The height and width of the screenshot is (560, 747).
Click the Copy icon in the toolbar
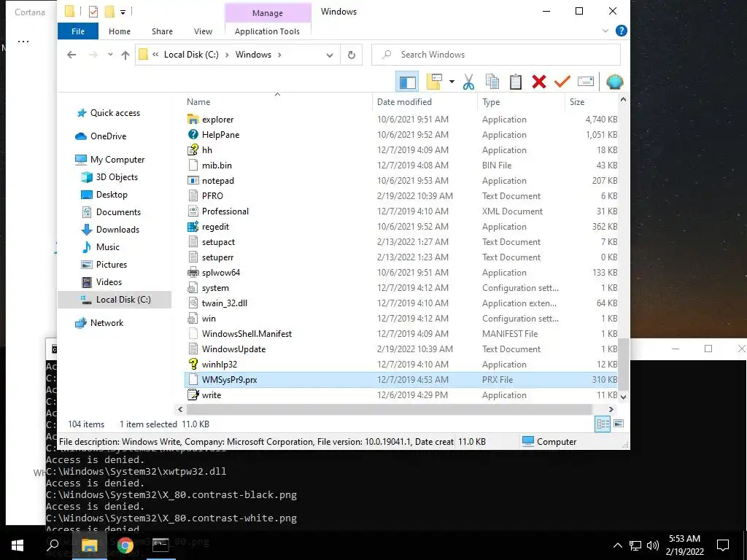(492, 82)
